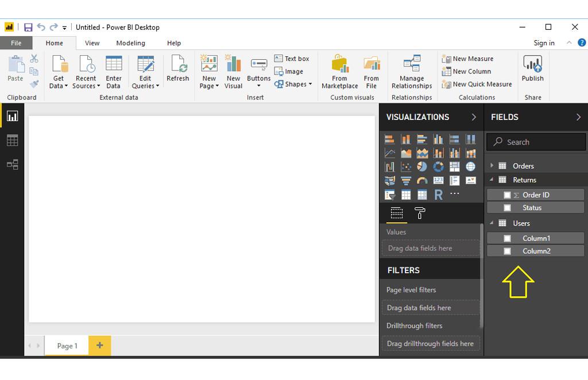Select the clustered column chart visual
Image resolution: width=588 pixels, height=380 pixels.
pyautogui.click(x=438, y=139)
